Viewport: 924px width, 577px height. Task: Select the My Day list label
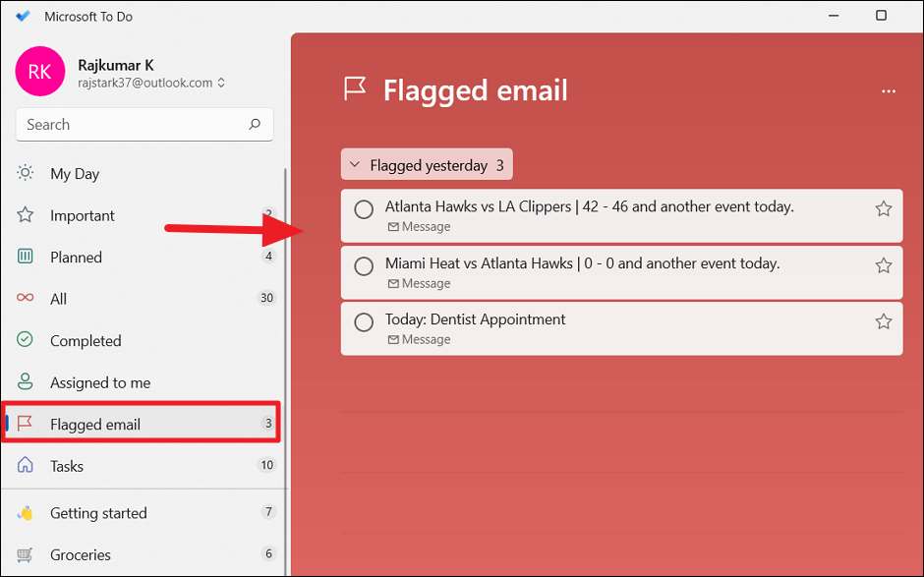(x=75, y=174)
